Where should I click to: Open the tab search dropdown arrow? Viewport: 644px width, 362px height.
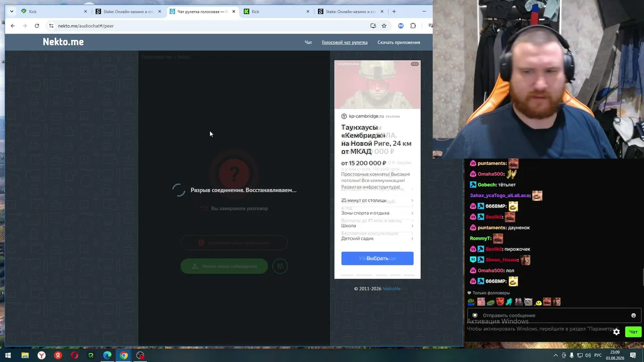12,11
